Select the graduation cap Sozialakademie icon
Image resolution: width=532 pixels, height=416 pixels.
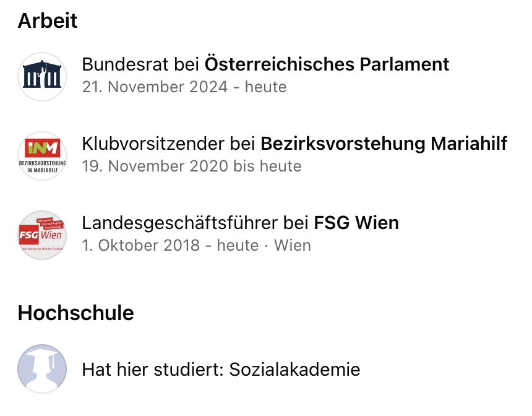pyautogui.click(x=42, y=369)
